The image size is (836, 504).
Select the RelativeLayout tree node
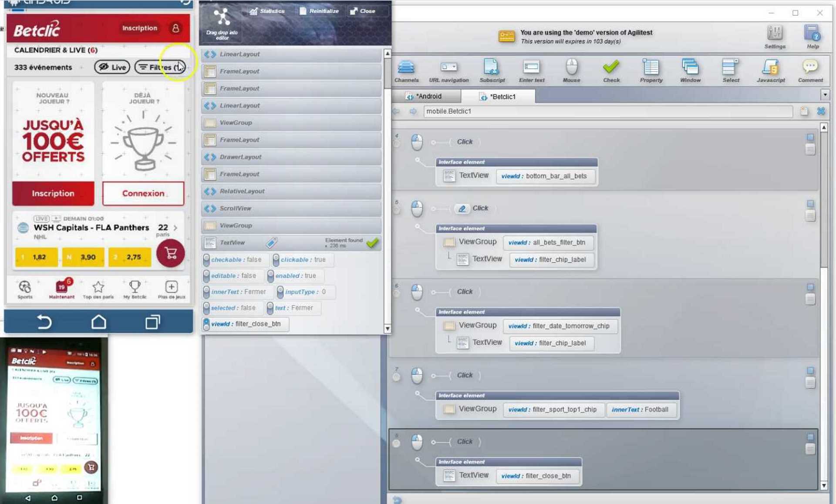291,192
